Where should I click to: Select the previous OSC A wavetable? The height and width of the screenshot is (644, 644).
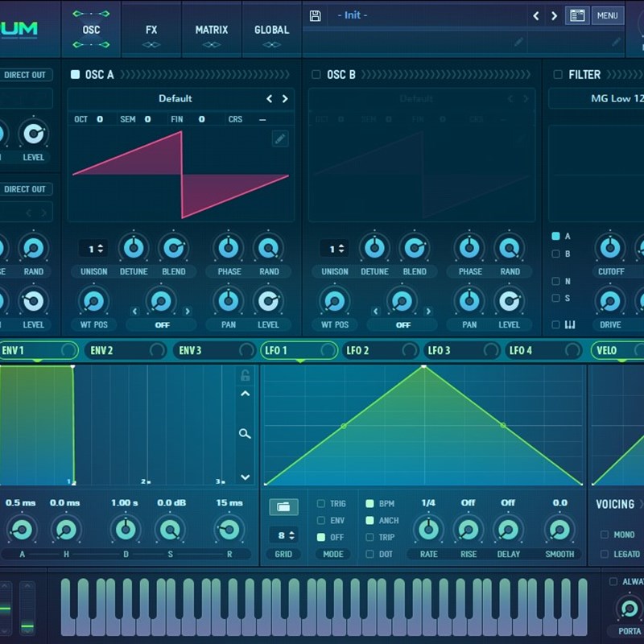[270, 98]
